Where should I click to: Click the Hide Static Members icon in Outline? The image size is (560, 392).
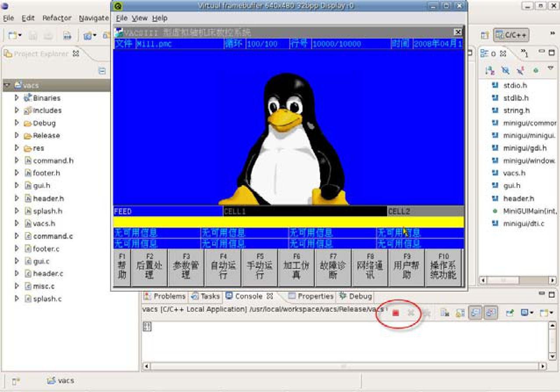[x=520, y=70]
